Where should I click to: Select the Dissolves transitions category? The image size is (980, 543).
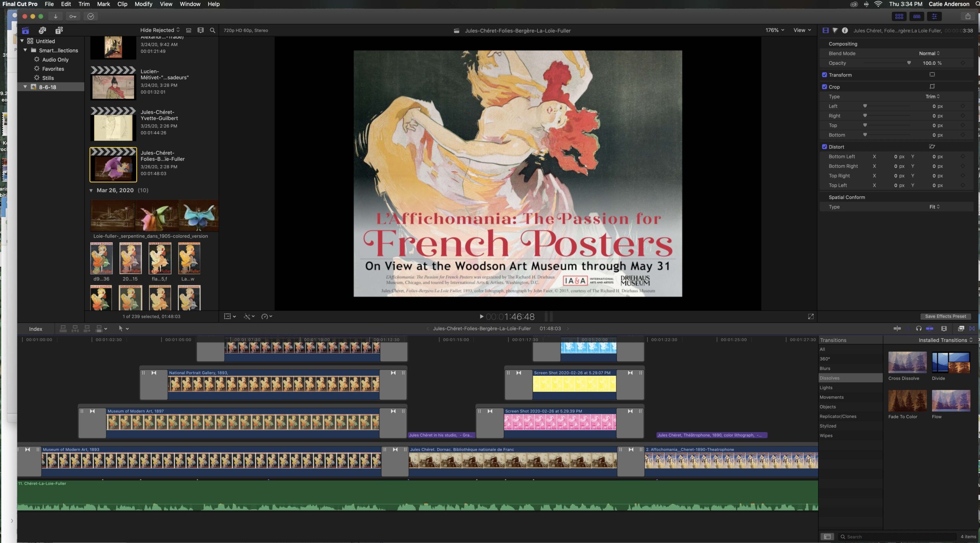point(850,378)
